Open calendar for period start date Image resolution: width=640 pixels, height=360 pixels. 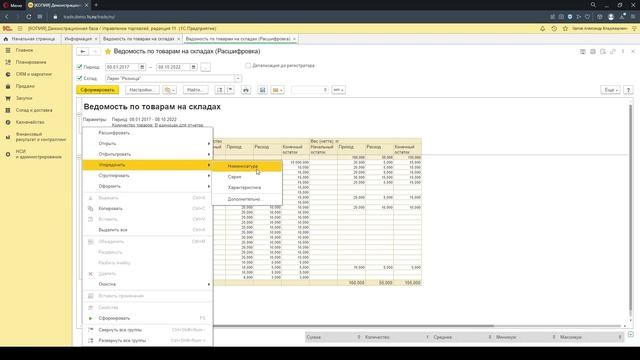(142, 67)
